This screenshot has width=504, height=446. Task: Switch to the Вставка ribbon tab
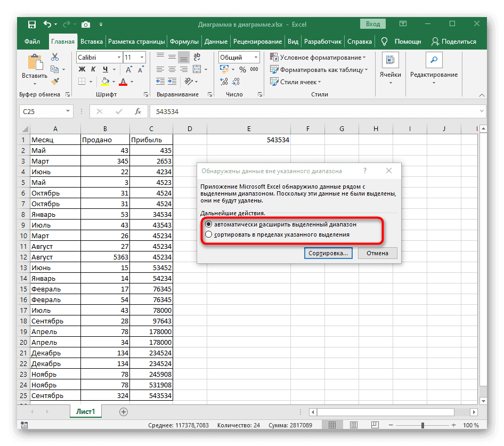click(92, 42)
